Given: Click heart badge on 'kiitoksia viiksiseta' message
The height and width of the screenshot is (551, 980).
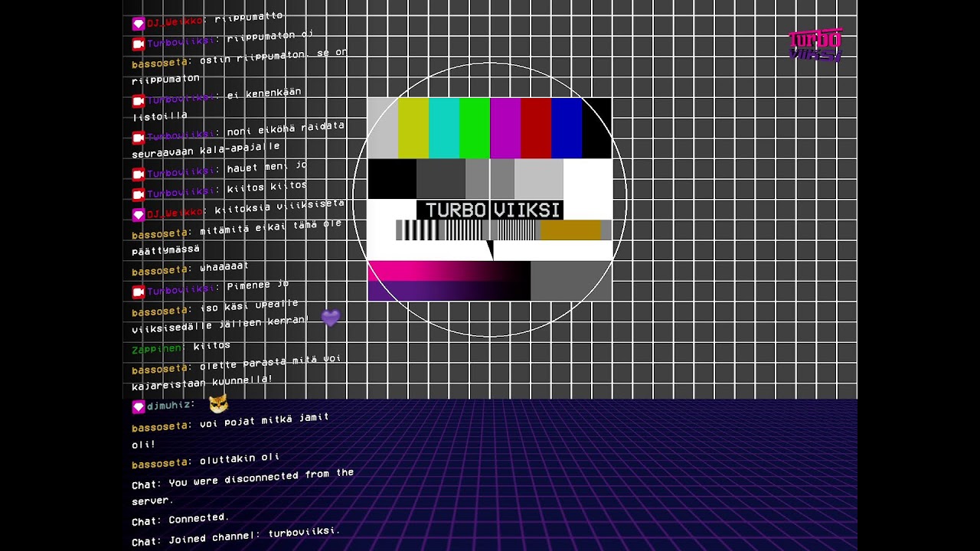Looking at the screenshot, I should (139, 215).
